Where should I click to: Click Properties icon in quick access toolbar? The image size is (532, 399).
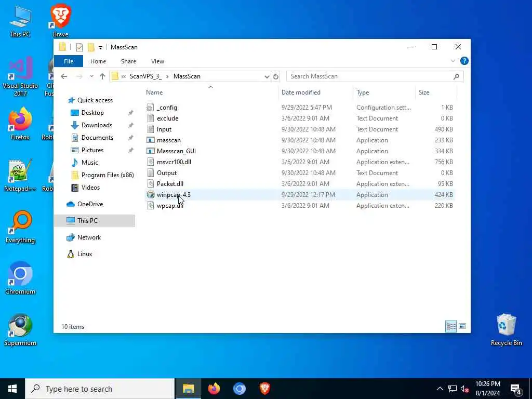(x=79, y=47)
